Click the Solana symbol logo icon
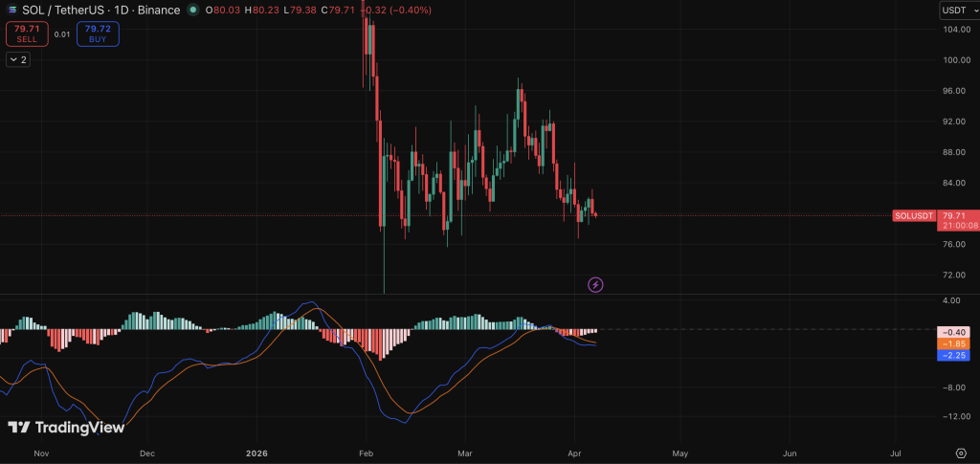The height and width of the screenshot is (464, 980). 10,10
